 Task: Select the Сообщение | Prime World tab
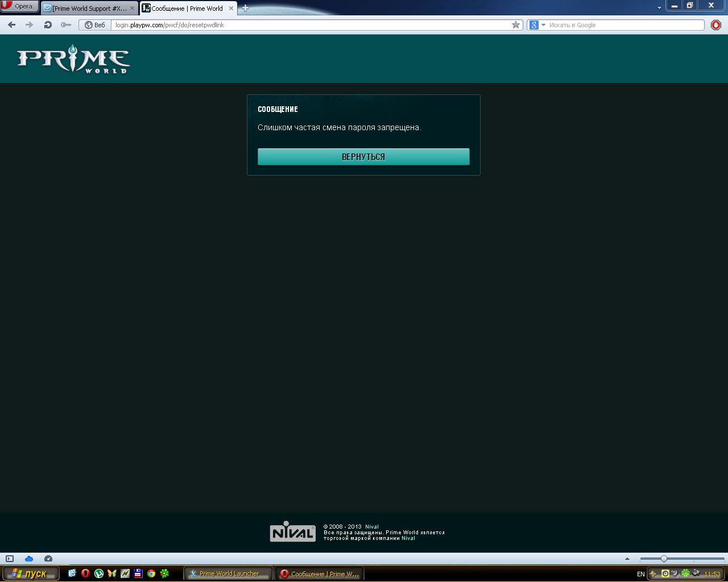[188, 8]
